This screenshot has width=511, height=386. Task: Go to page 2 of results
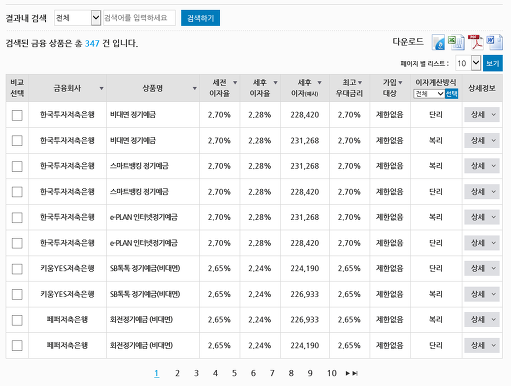[177, 373]
